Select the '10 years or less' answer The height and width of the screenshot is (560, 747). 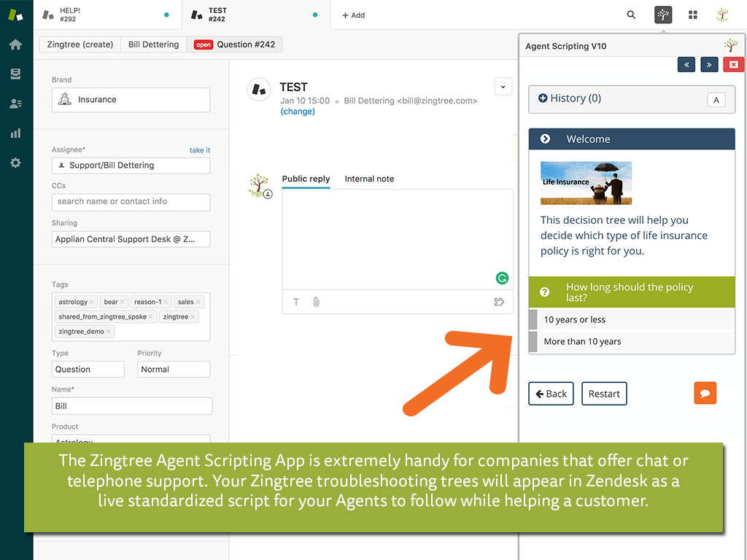pos(575,319)
